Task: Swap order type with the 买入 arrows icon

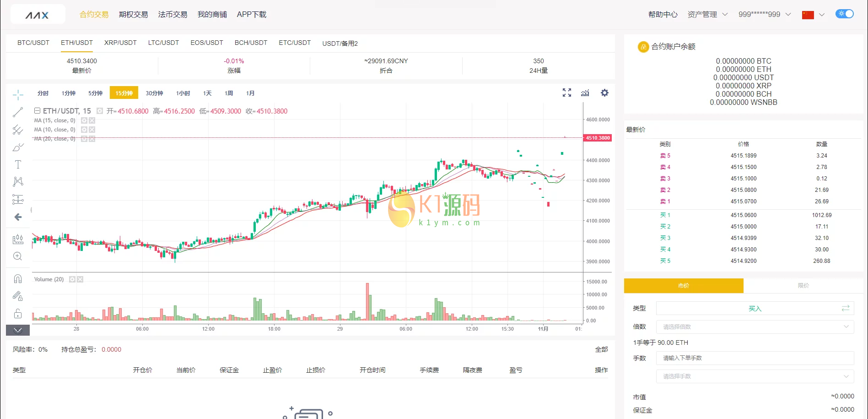Action: tap(846, 308)
